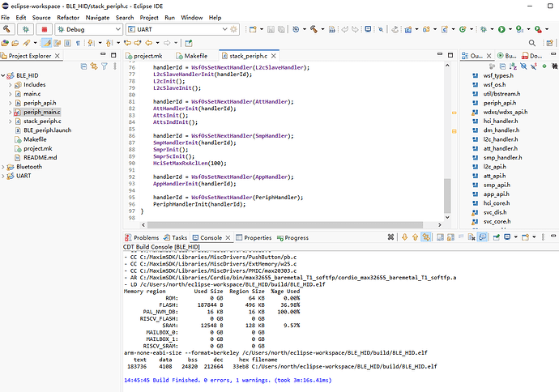559x392 pixels.
Task: Maximize the editor area
Action: 450,55
